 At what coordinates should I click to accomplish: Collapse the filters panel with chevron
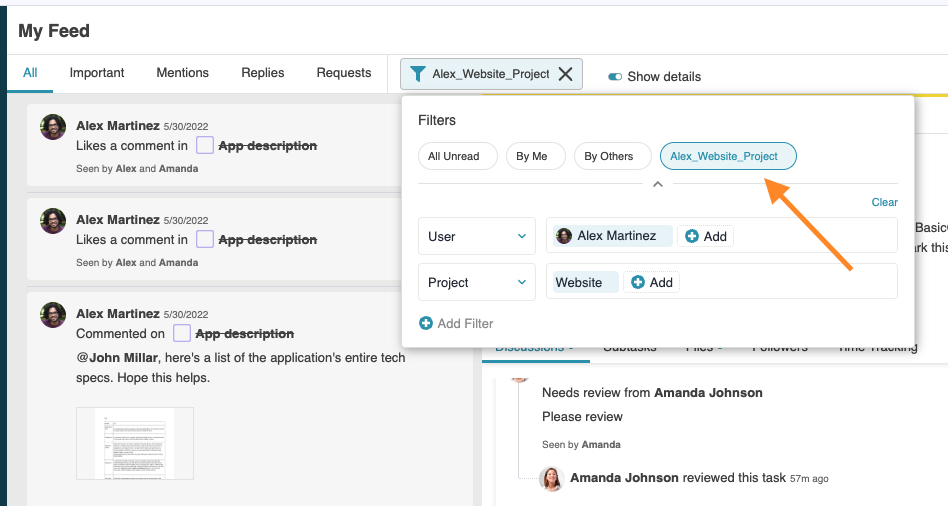pos(657,184)
